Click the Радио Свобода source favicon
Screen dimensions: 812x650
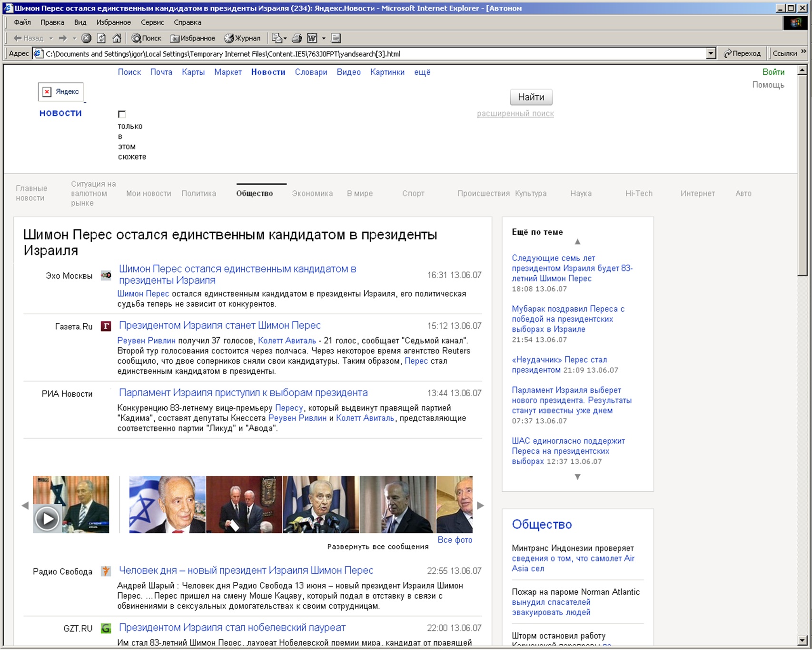[106, 571]
